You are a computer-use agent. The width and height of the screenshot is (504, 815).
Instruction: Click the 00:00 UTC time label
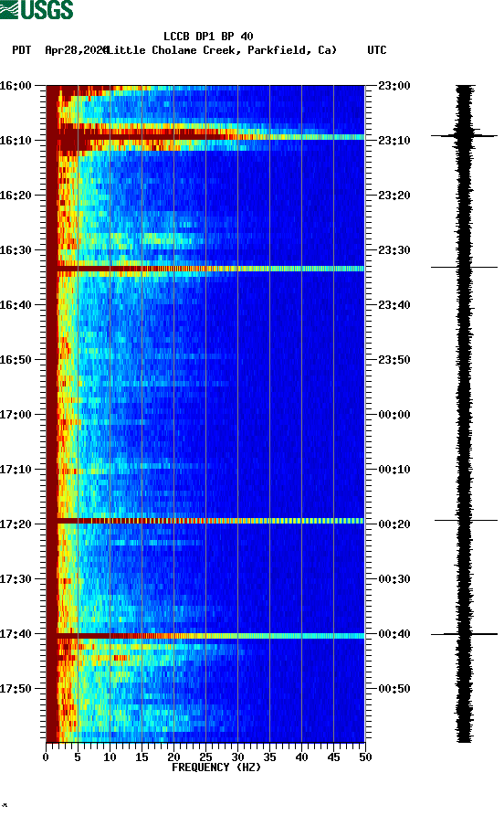(x=394, y=415)
